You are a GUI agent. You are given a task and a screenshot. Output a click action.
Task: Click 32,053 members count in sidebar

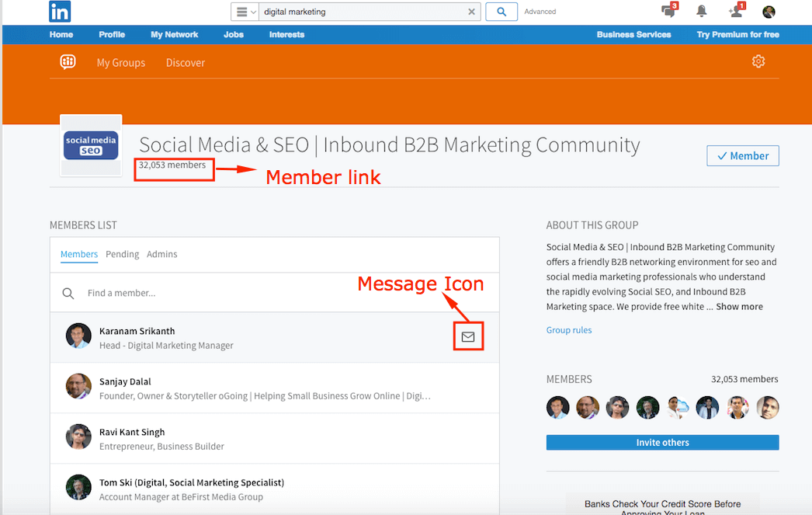[x=744, y=379]
